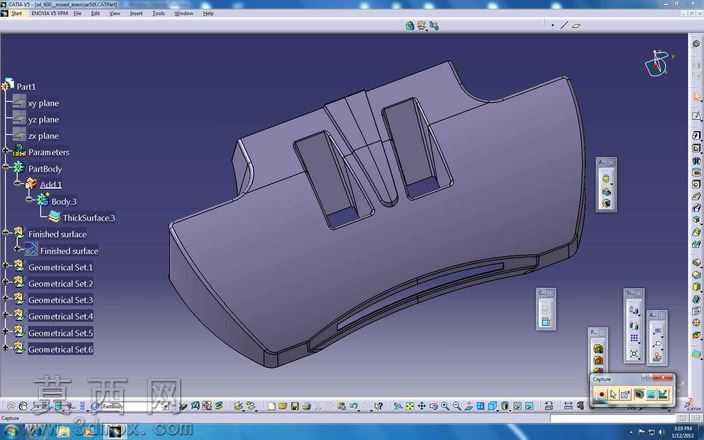Screen dimensions: 704x440
Task: Open the Edit menu
Action: 95,13
